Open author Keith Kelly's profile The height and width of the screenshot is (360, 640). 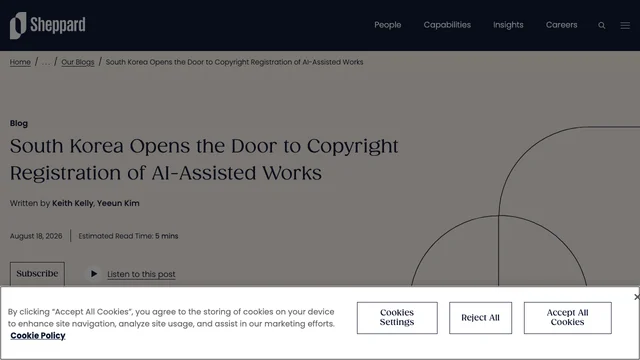pyautogui.click(x=73, y=203)
